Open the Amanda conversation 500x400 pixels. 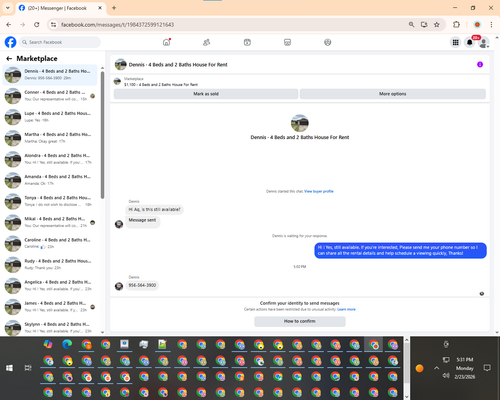(x=50, y=180)
